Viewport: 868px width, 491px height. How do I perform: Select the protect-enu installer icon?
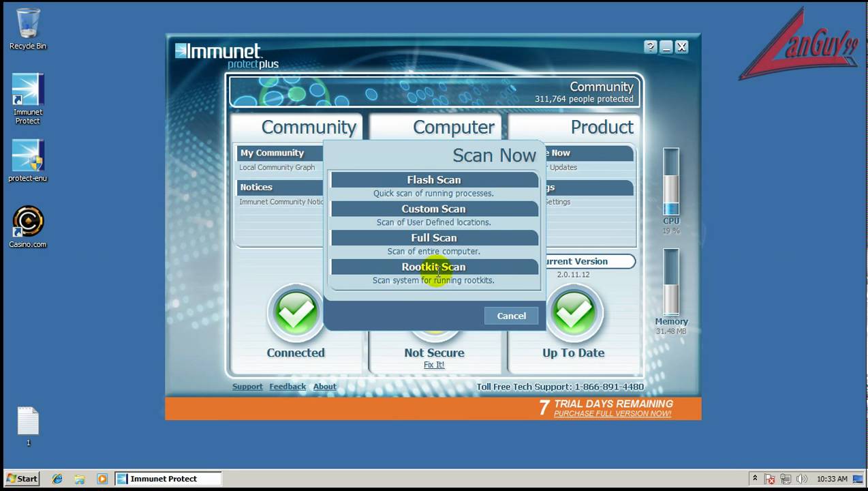coord(28,162)
